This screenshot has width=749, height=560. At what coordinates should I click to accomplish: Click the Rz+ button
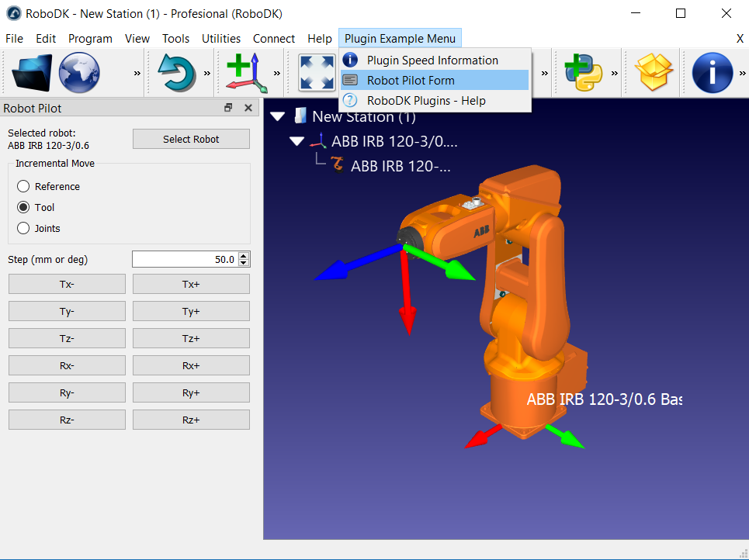[191, 420]
